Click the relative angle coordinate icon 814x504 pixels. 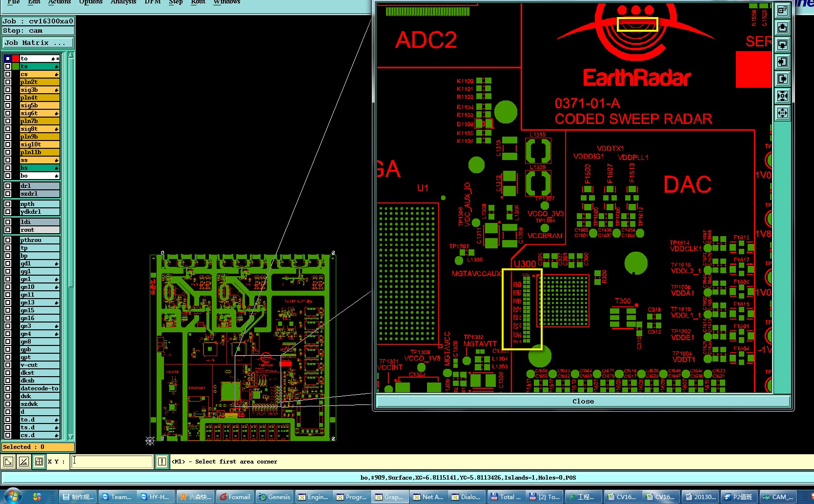[x=23, y=461]
